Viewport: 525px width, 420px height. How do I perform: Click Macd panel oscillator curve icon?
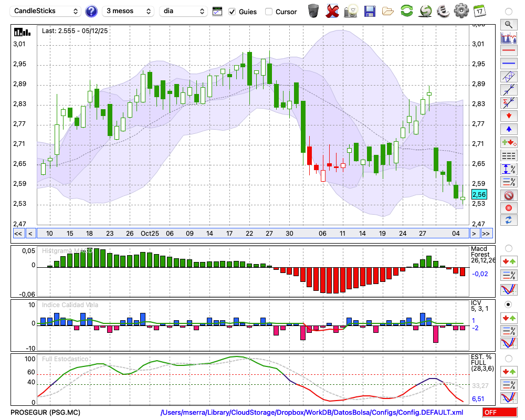509,289
